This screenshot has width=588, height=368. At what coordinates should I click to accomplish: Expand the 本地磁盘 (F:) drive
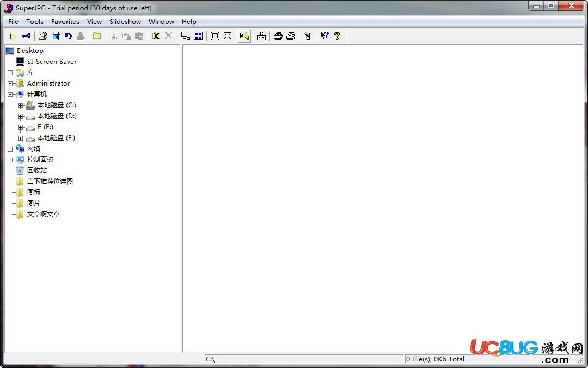coord(21,138)
